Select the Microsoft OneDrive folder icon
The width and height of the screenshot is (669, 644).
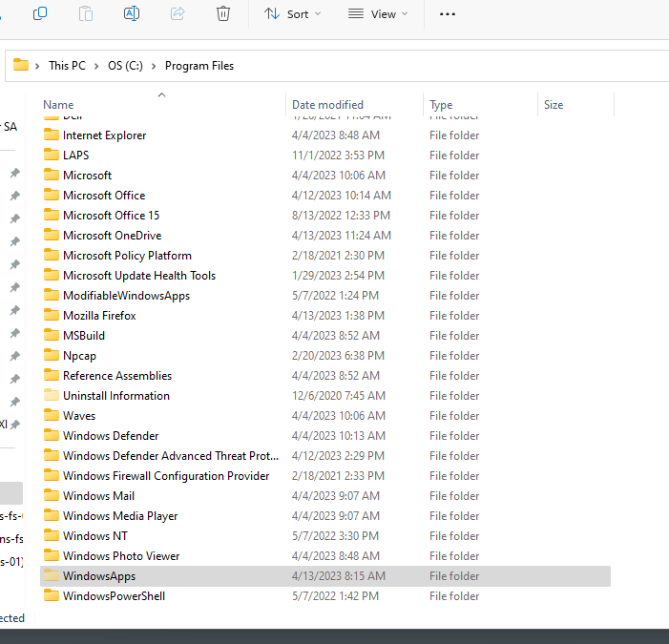(52, 235)
